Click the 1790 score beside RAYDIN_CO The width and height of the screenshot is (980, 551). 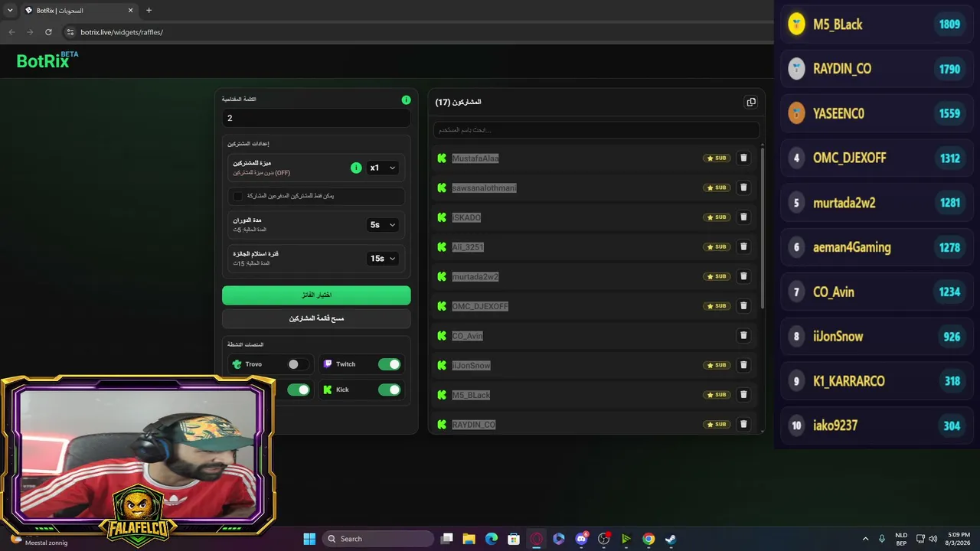(x=949, y=69)
